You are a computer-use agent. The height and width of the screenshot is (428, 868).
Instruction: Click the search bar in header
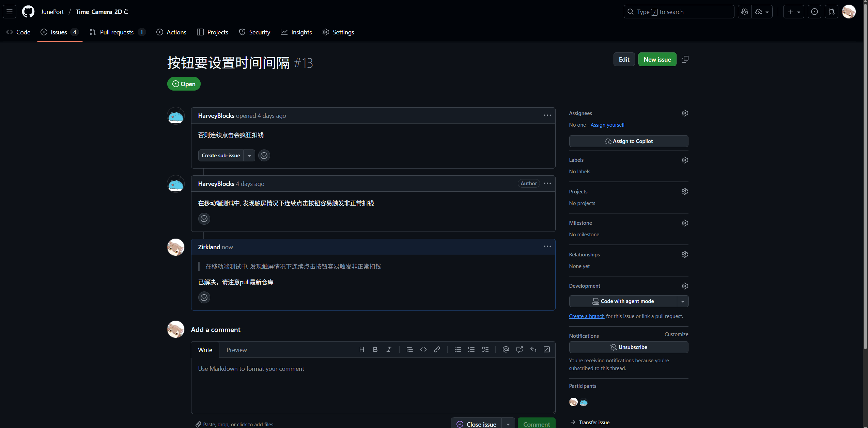[x=679, y=12]
